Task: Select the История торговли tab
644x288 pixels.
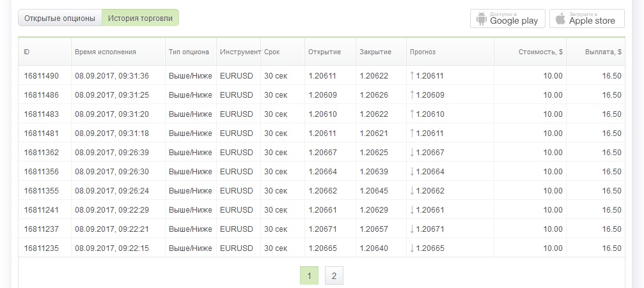Action: (x=140, y=18)
